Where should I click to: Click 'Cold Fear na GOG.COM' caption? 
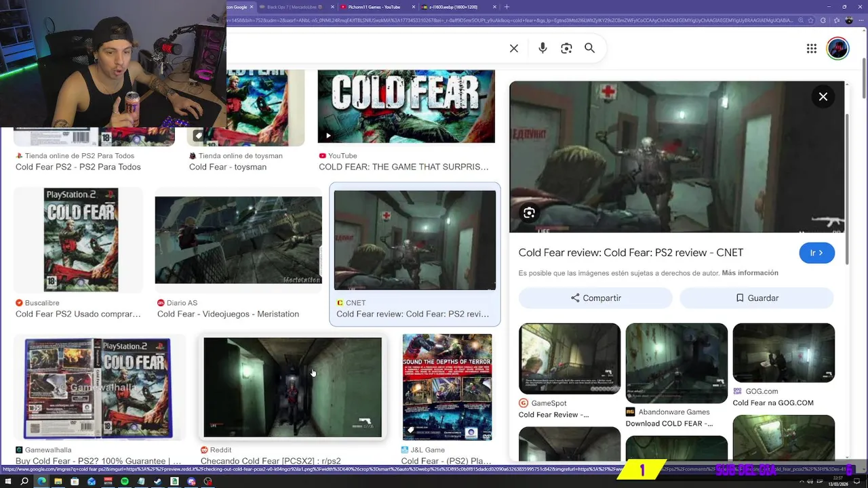(773, 403)
